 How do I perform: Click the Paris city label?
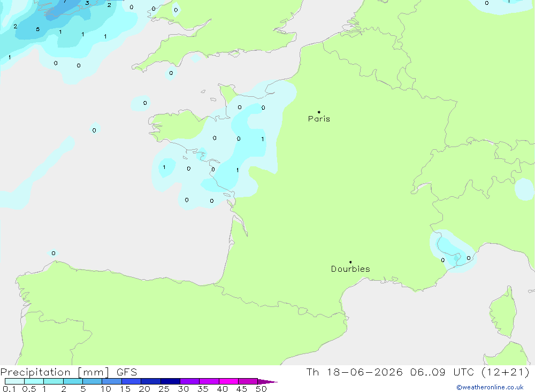[319, 119]
